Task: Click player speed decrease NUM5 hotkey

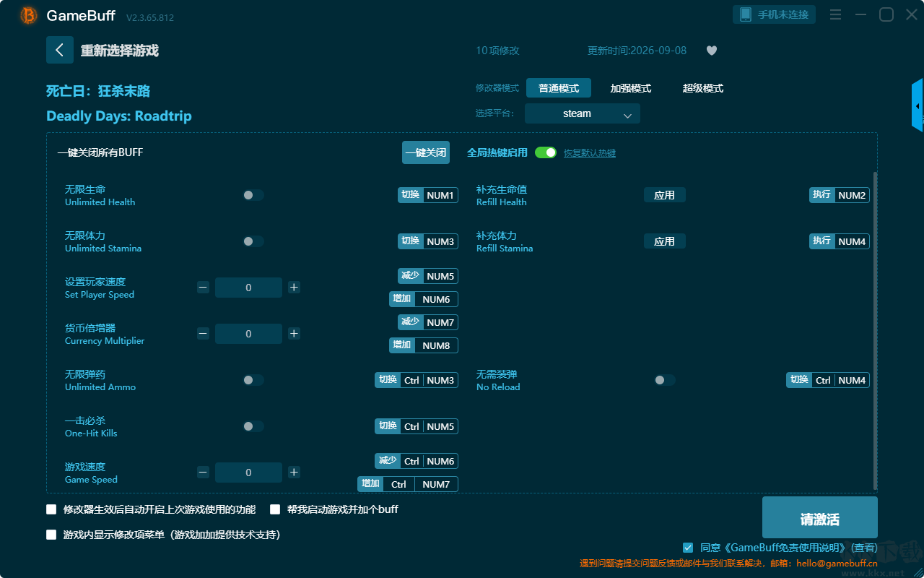Action: [x=428, y=276]
